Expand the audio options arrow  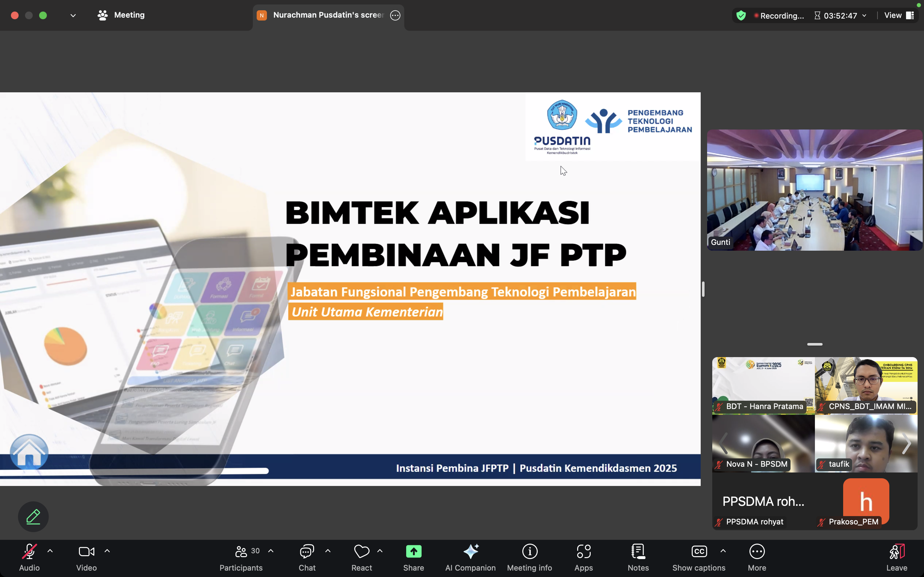point(50,551)
